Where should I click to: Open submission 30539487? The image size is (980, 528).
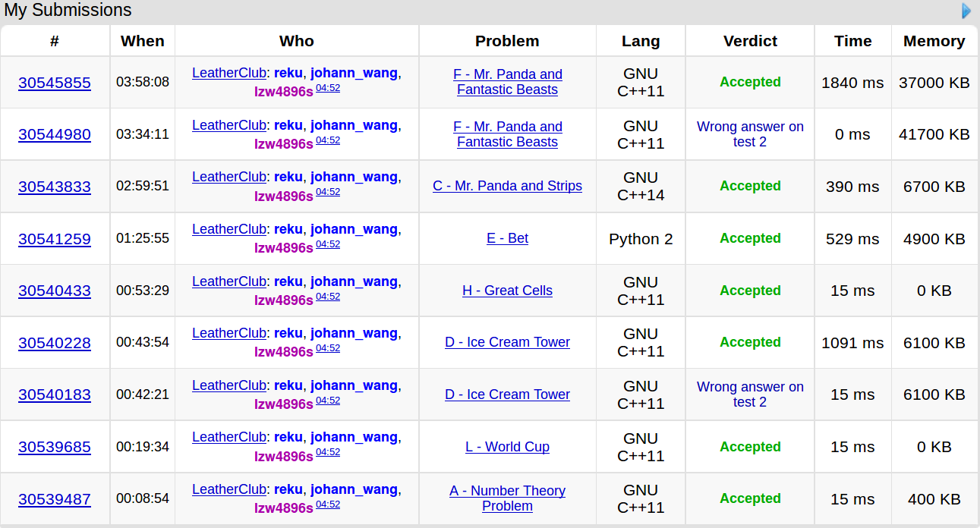click(55, 499)
